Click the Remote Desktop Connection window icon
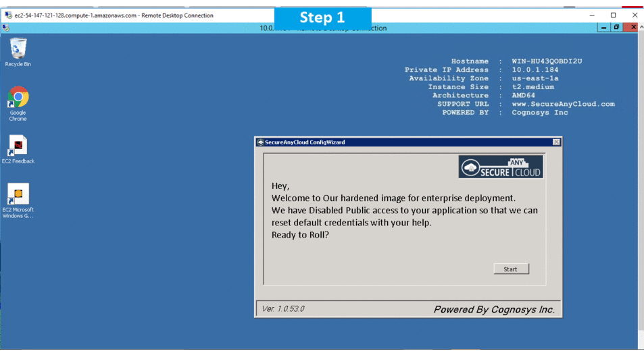This screenshot has height=355, width=644. 8,15
